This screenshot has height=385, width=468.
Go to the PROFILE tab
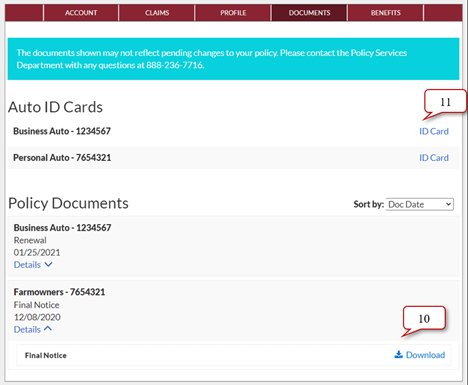coord(233,13)
